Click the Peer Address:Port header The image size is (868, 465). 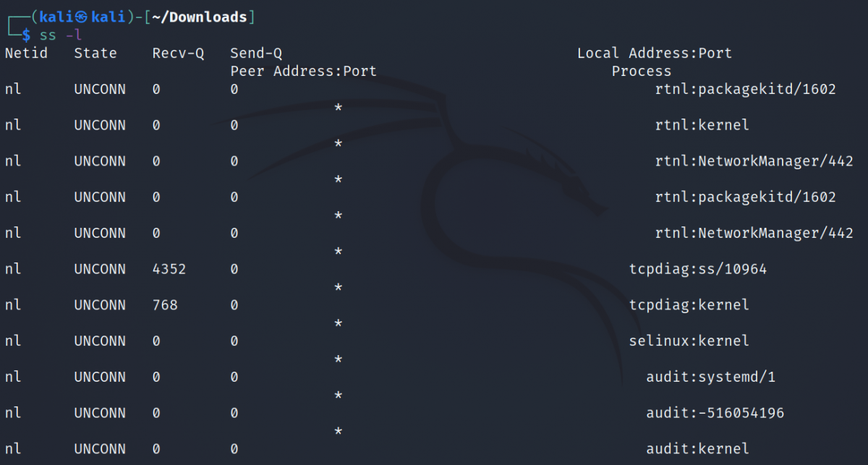click(303, 71)
